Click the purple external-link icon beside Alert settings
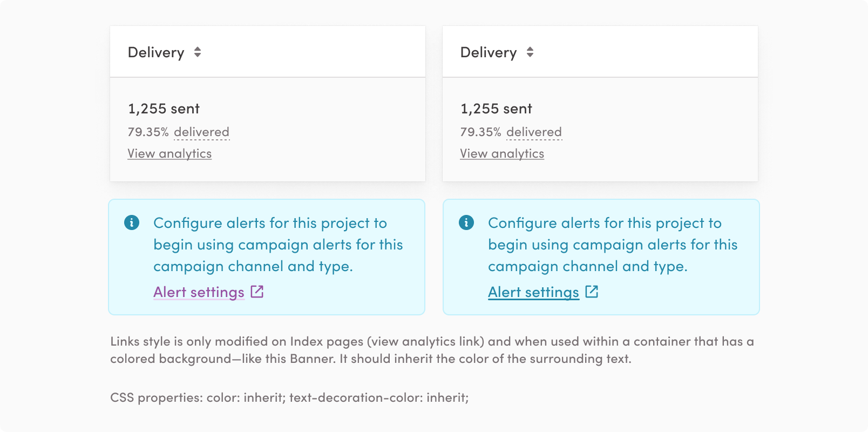 [257, 292]
